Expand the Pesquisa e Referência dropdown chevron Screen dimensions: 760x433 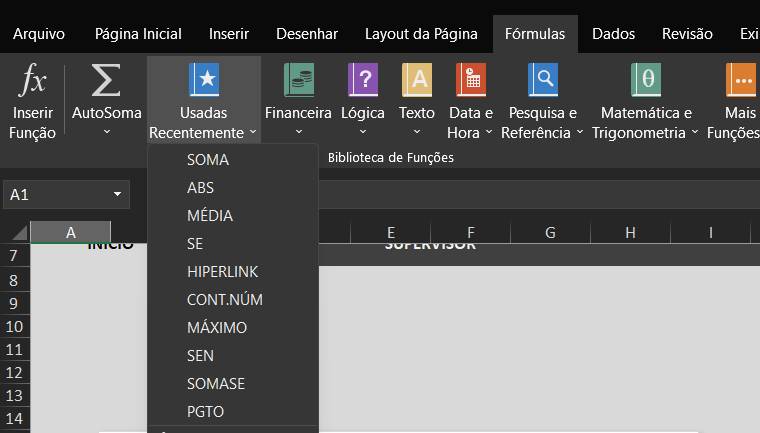(x=580, y=132)
